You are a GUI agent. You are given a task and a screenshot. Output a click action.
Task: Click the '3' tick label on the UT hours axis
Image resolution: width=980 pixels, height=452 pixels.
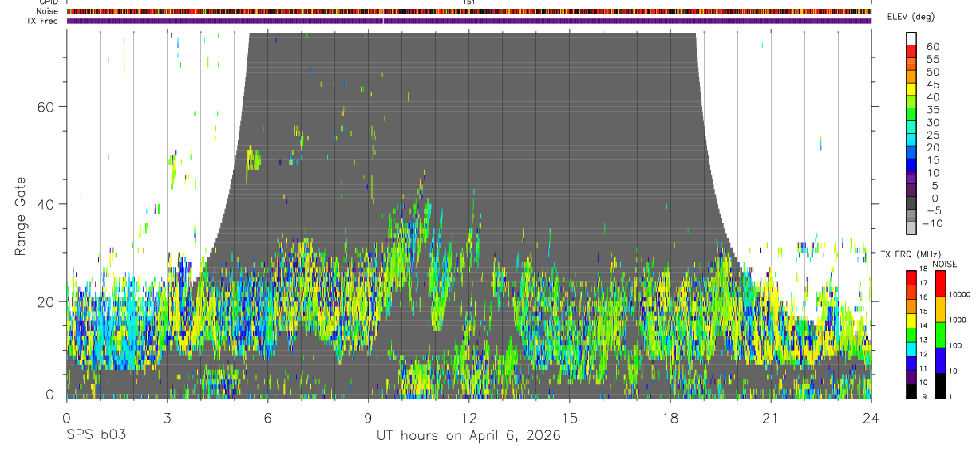point(167,418)
